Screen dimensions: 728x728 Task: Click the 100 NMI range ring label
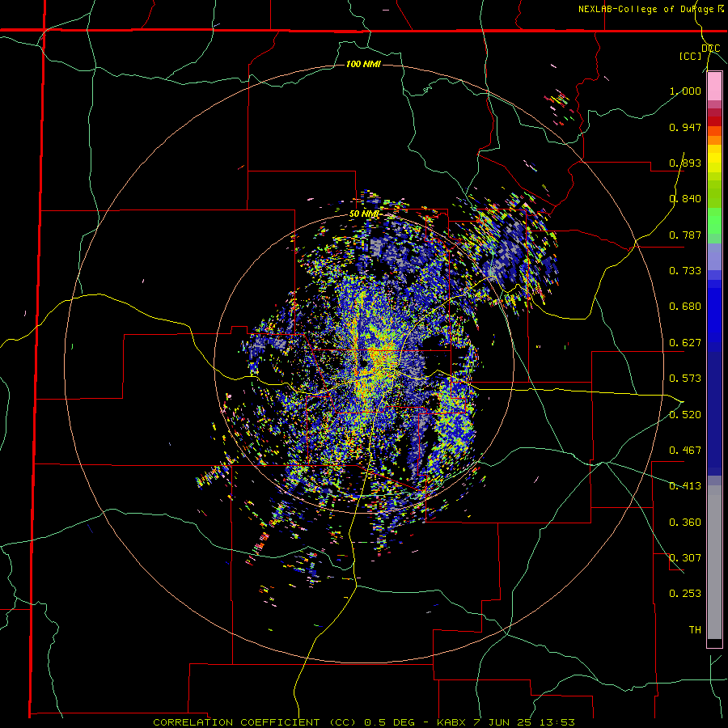[363, 64]
